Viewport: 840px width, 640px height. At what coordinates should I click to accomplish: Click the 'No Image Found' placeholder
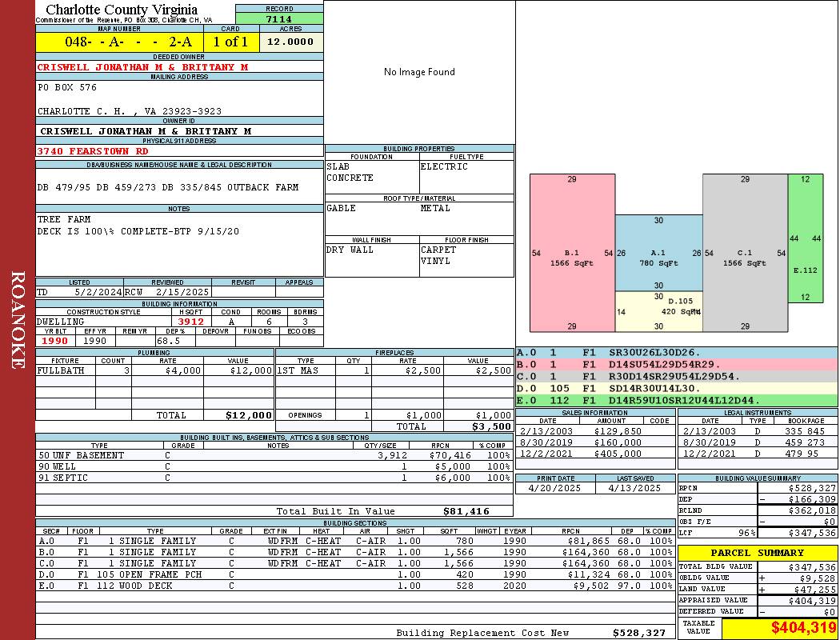419,72
